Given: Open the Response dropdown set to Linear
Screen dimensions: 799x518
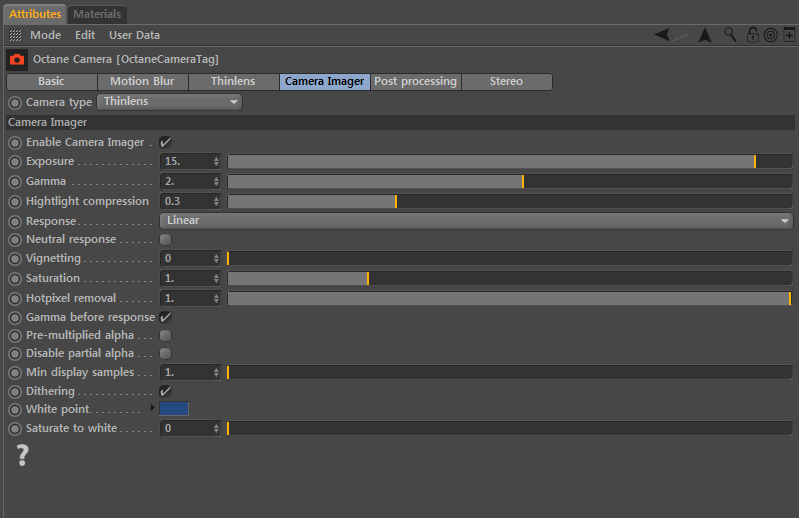Looking at the screenshot, I should pyautogui.click(x=476, y=220).
